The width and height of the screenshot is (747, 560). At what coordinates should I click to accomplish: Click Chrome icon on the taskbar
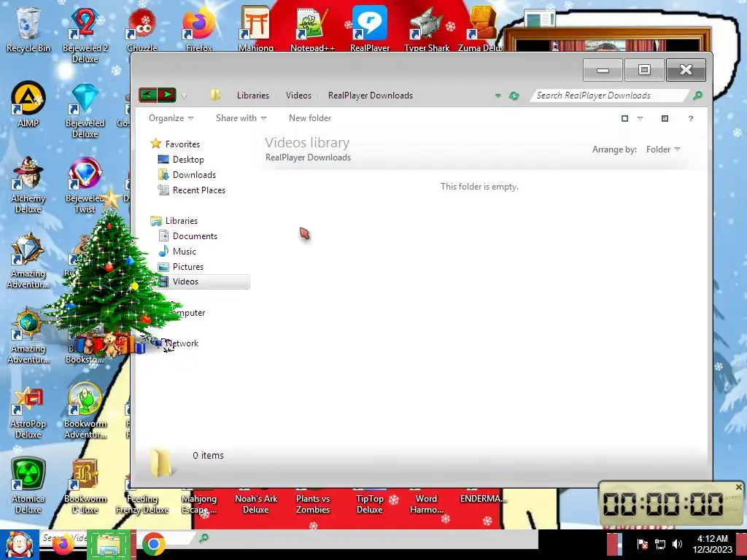click(x=153, y=544)
